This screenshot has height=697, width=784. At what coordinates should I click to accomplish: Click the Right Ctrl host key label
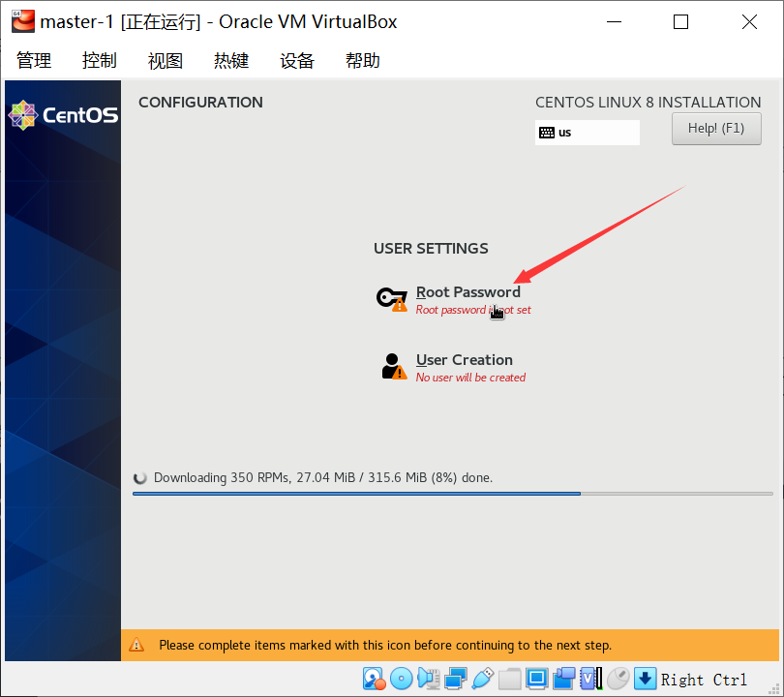click(x=704, y=680)
